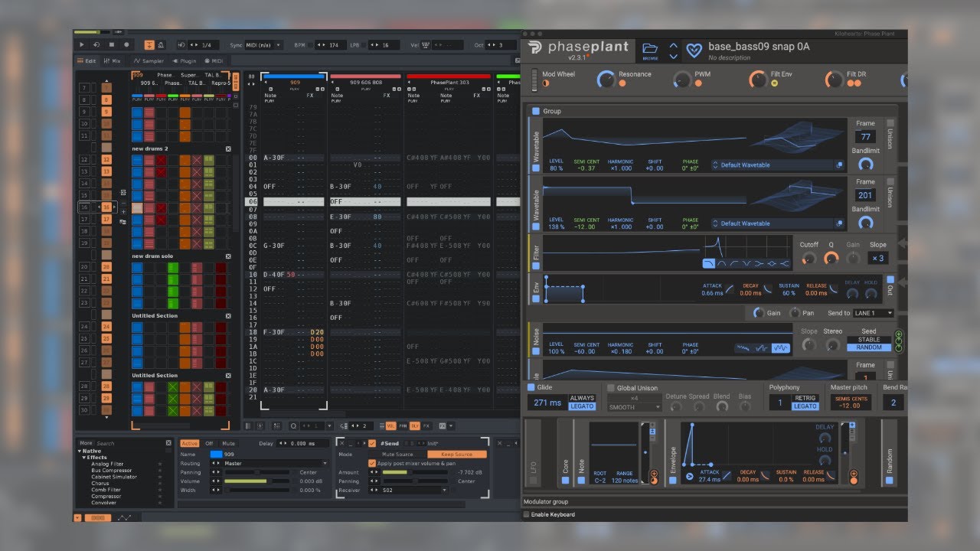Switch to the Mix tab
The image size is (980, 551).
[112, 60]
